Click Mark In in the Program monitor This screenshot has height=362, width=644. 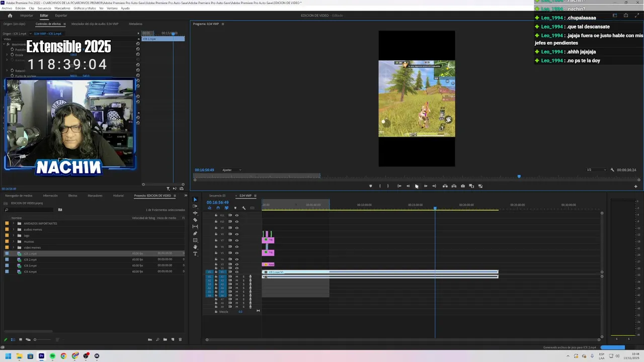coord(380,186)
